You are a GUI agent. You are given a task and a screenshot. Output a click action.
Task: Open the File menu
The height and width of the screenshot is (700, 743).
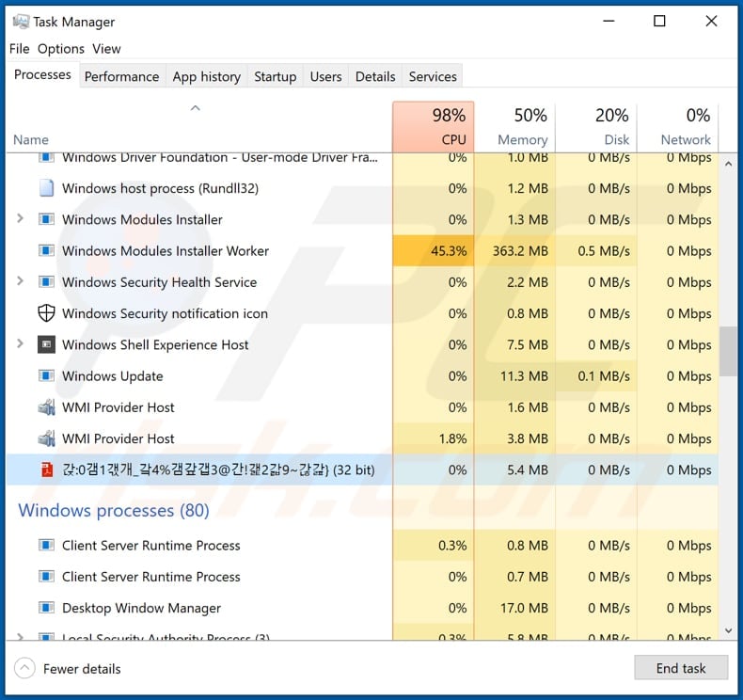[x=20, y=49]
